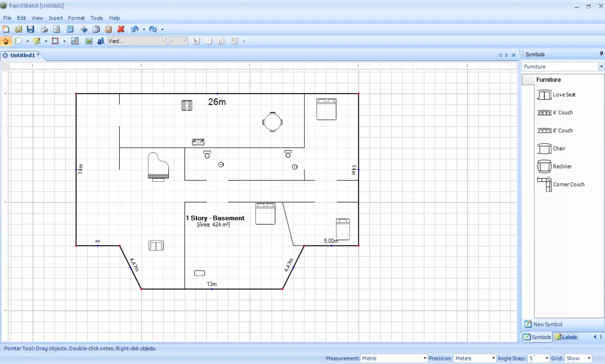The image size is (605, 364).
Task: Click the '1 Story - Basement' label
Action: [x=215, y=218]
